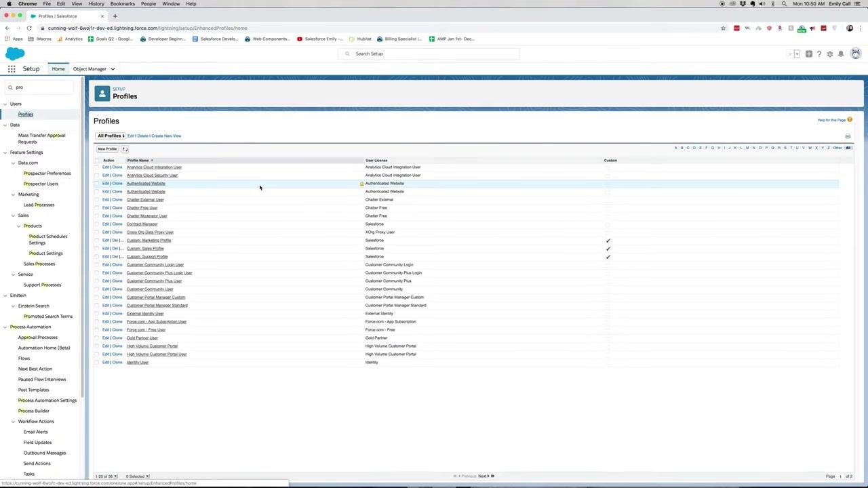Clone the Chatter Free User profile

pos(117,208)
